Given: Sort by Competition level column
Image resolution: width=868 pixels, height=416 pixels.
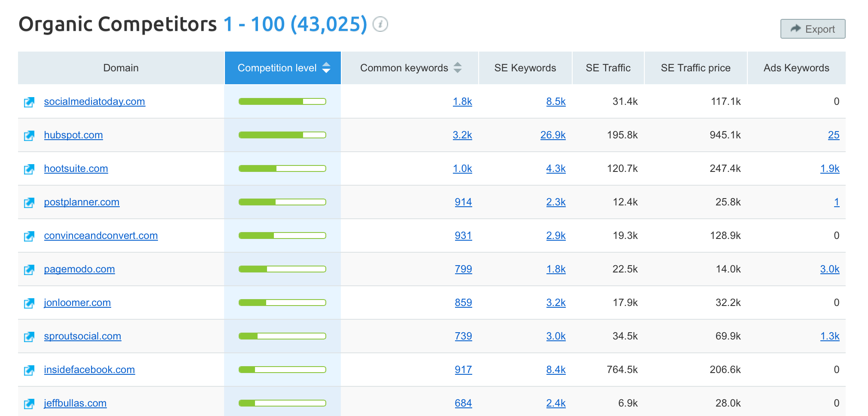Looking at the screenshot, I should click(x=283, y=68).
